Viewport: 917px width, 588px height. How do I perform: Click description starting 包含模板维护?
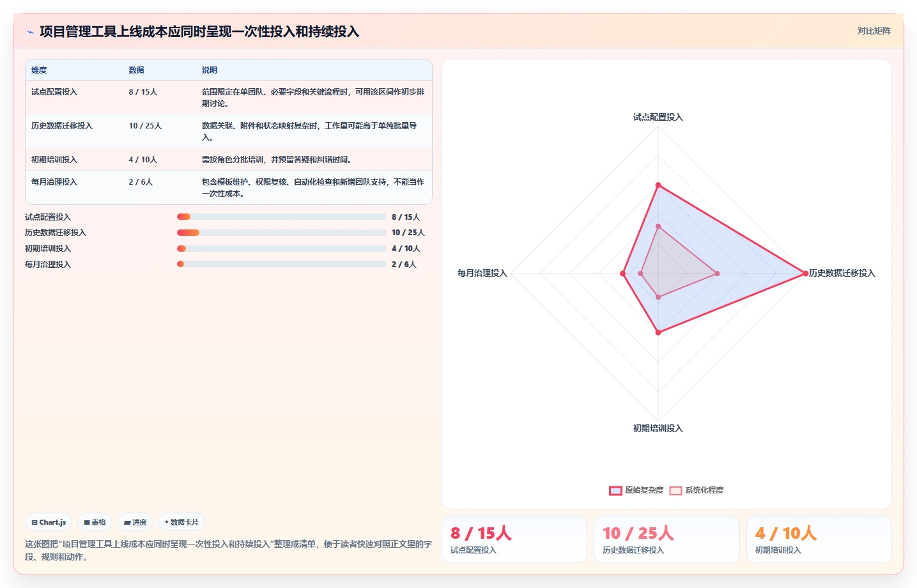tap(313, 188)
